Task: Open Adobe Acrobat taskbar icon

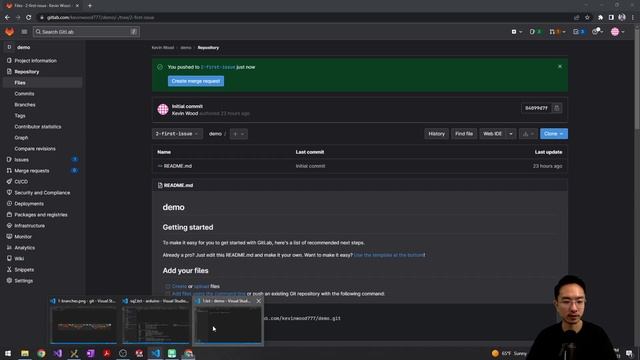Action: (x=107, y=353)
